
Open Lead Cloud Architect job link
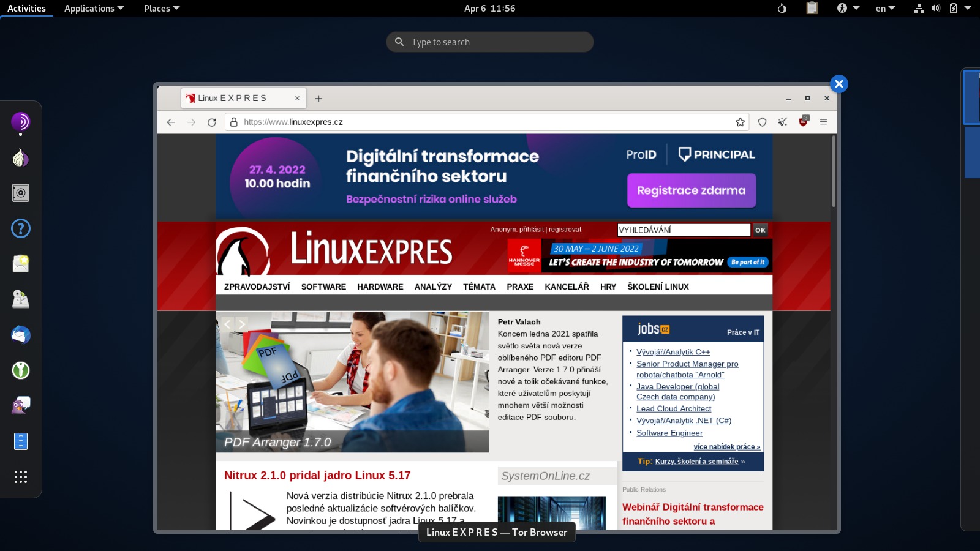(x=674, y=408)
